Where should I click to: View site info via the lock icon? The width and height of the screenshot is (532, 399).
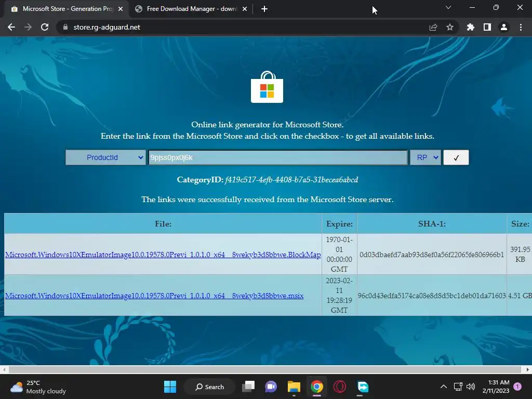point(65,27)
